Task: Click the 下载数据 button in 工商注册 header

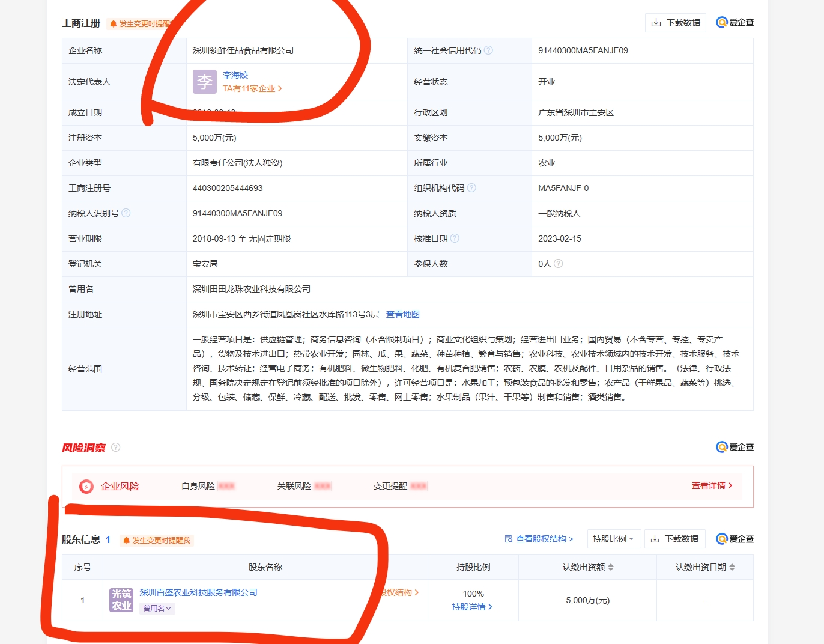Action: (676, 23)
